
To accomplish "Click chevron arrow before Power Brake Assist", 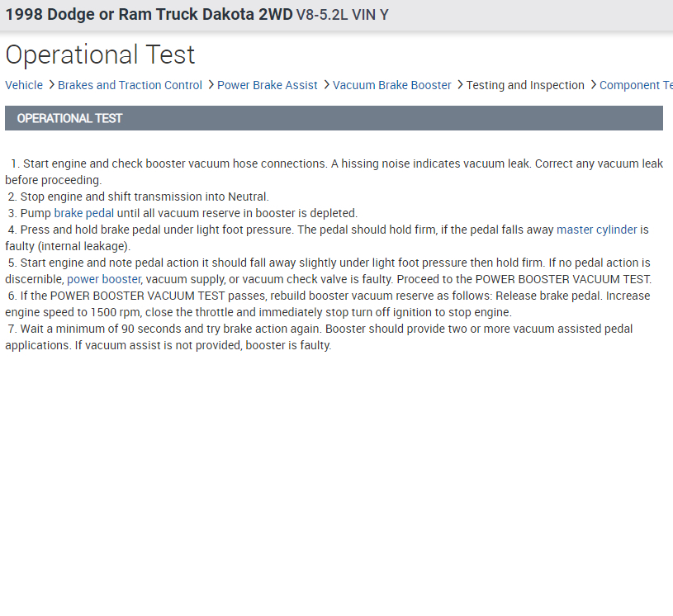I will (211, 85).
